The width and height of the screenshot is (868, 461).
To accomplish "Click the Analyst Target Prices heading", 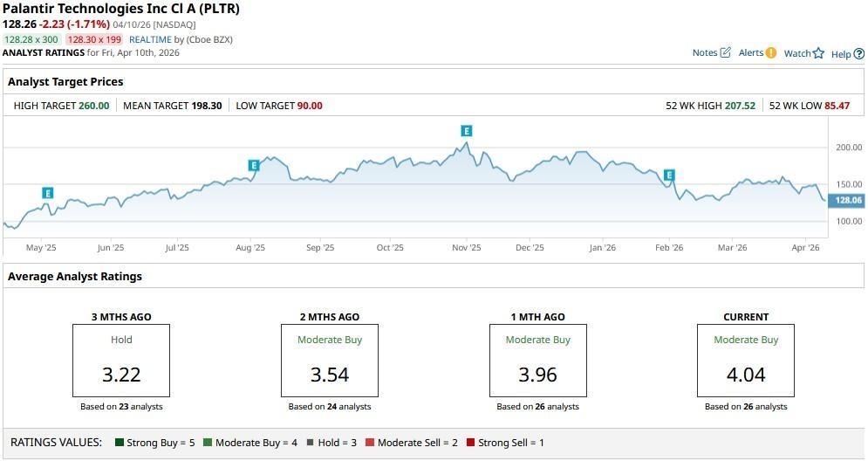I will click(65, 81).
